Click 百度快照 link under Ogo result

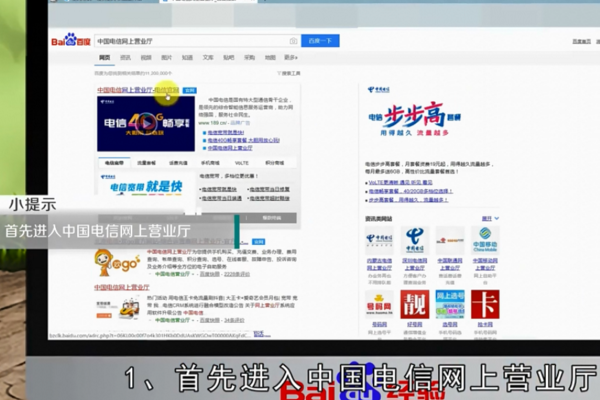coord(210,274)
